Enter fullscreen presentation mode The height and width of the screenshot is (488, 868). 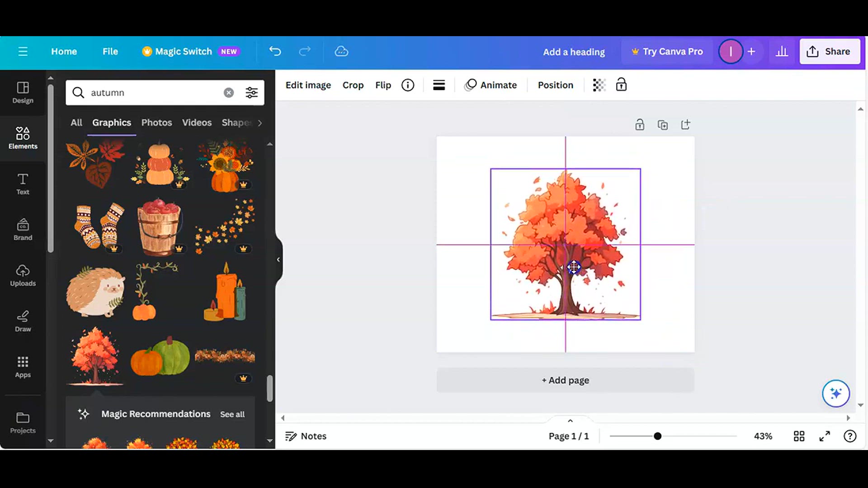(x=825, y=436)
